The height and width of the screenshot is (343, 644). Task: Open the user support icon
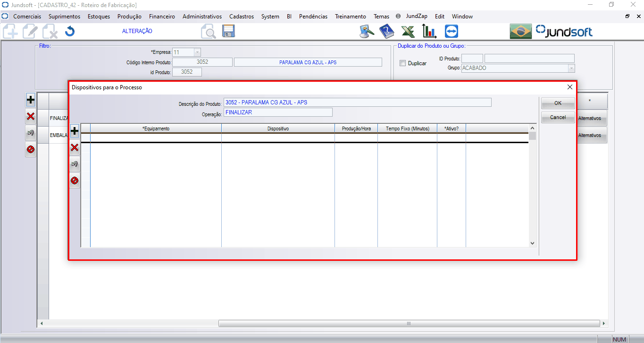click(367, 31)
